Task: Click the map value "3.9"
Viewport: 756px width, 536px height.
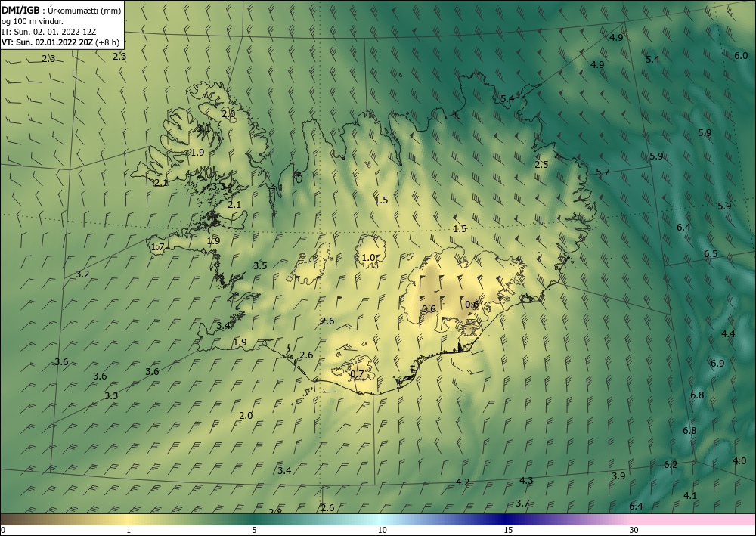Action: 618,476
